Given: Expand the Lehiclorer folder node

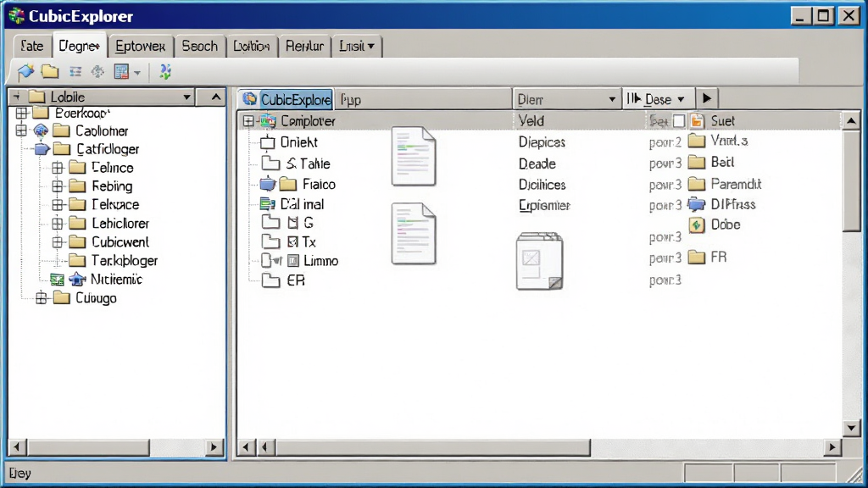Looking at the screenshot, I should coord(58,224).
